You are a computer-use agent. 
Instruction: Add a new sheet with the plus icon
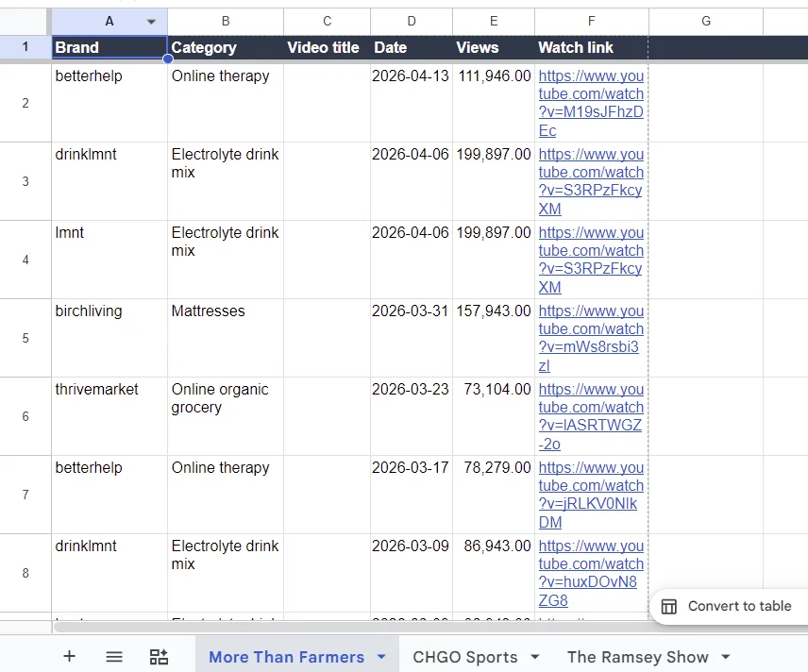pos(69,656)
